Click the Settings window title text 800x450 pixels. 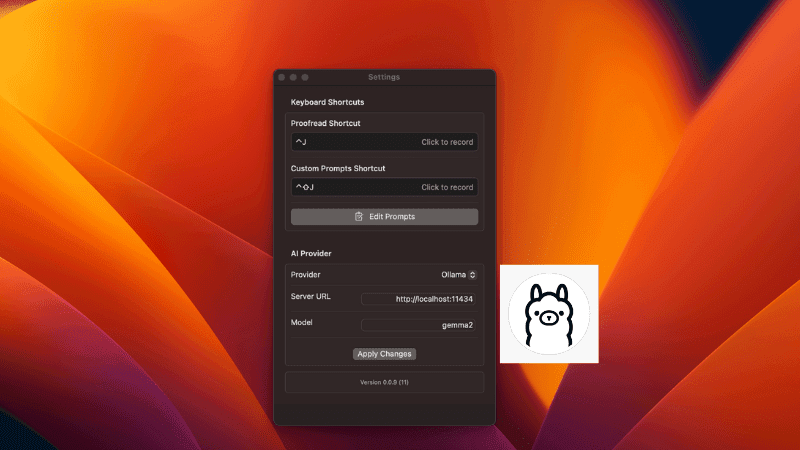(x=384, y=77)
